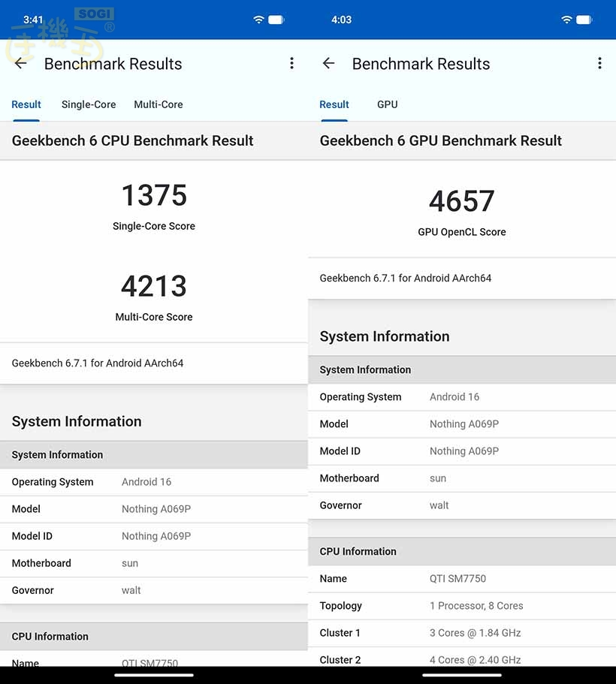Go back from the GPU Benchmark Results screen
This screenshot has height=684, width=616.
point(328,64)
